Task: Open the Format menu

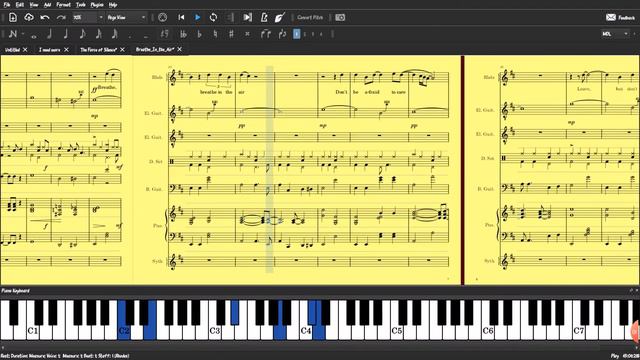Action: tap(63, 5)
